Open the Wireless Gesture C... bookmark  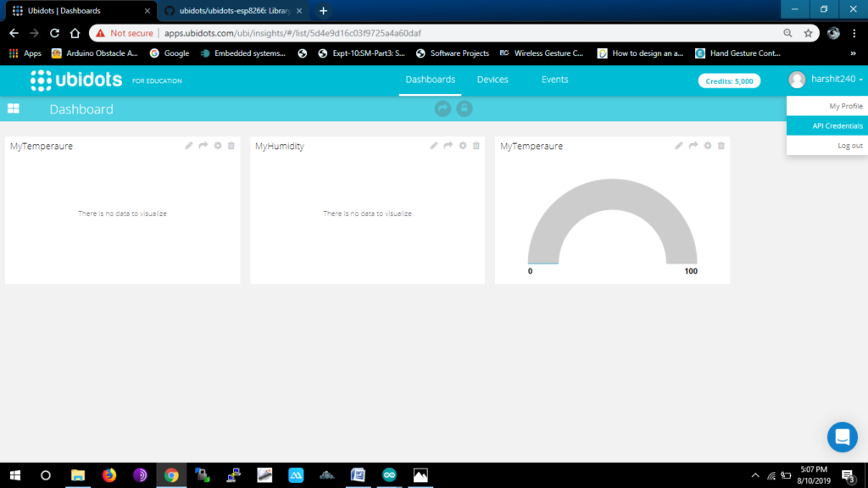tap(542, 53)
